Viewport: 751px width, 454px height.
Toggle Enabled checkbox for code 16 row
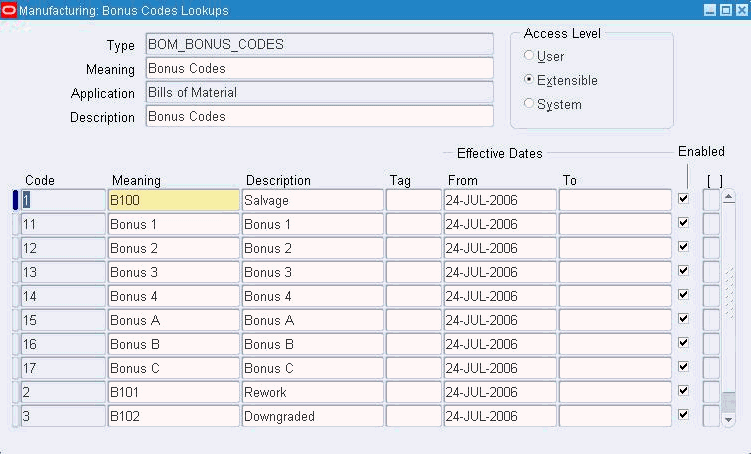tap(683, 342)
